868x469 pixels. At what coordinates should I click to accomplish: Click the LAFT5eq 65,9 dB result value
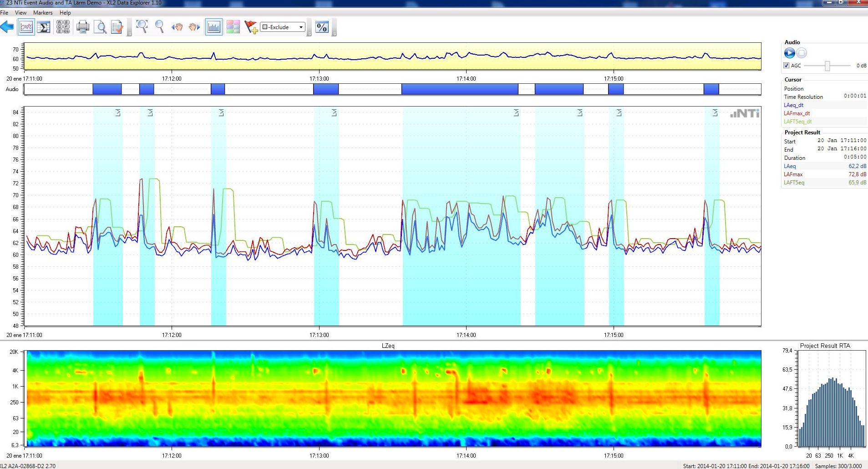pos(857,183)
